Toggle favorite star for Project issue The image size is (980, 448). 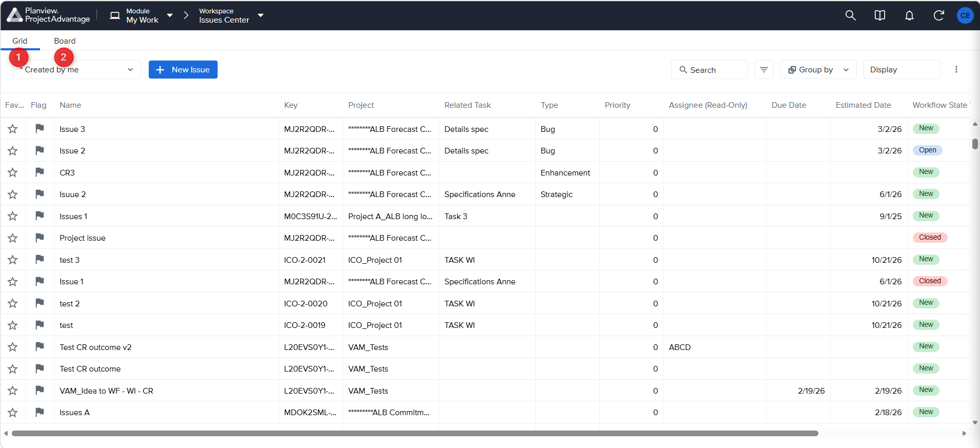point(13,238)
